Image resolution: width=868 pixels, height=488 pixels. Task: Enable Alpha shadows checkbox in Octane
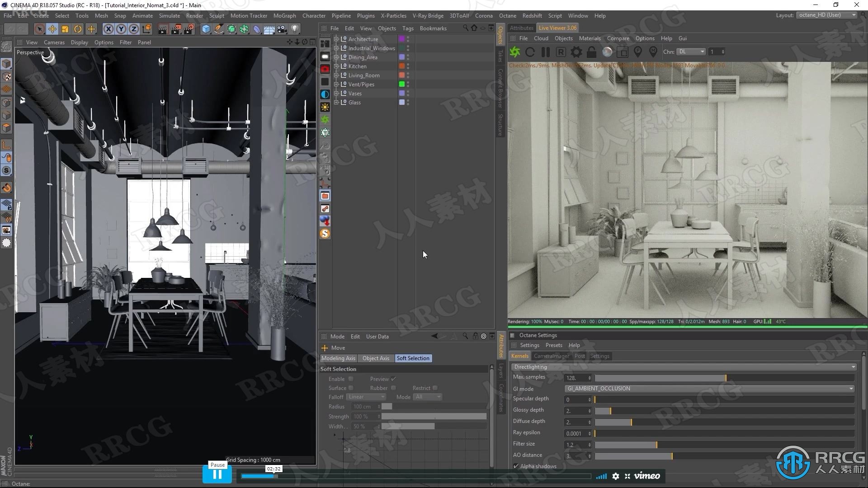[515, 465]
